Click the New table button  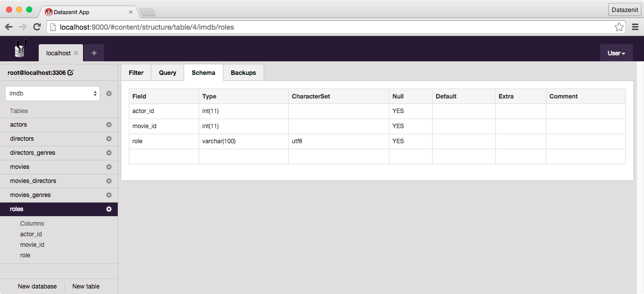pyautogui.click(x=86, y=286)
